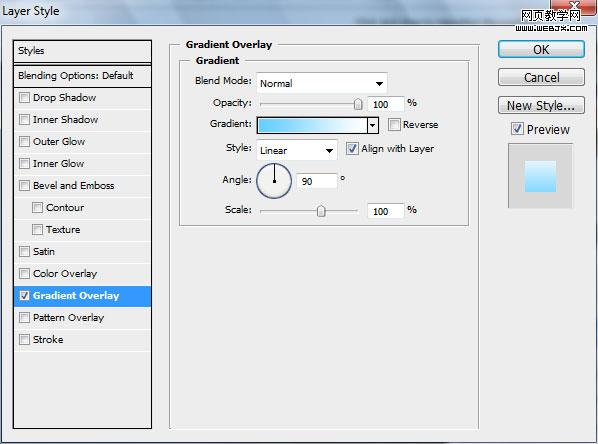Click the Angle dial control
The width and height of the screenshot is (598, 444).
coord(274,181)
